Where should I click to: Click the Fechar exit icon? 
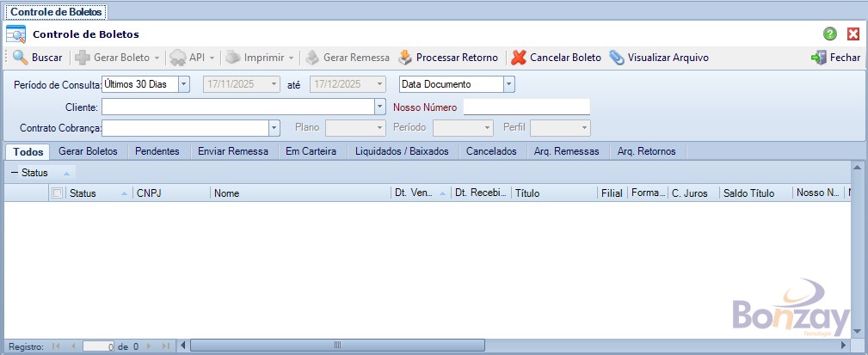pos(818,58)
